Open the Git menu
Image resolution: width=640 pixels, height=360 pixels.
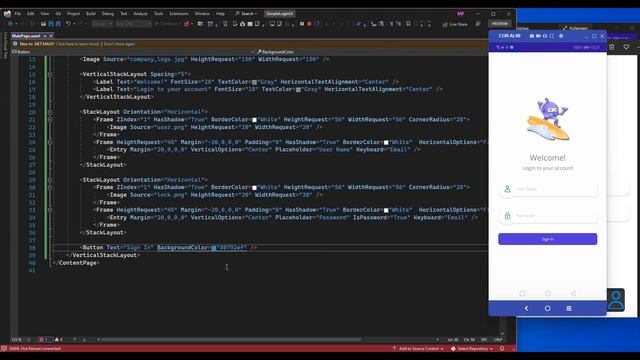(58, 13)
